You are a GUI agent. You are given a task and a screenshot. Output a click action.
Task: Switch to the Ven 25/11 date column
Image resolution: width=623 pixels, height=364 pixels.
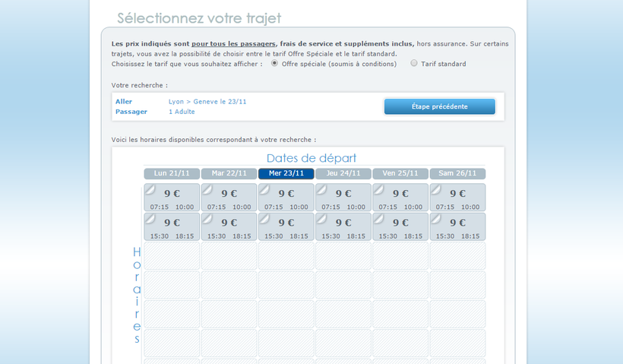400,173
